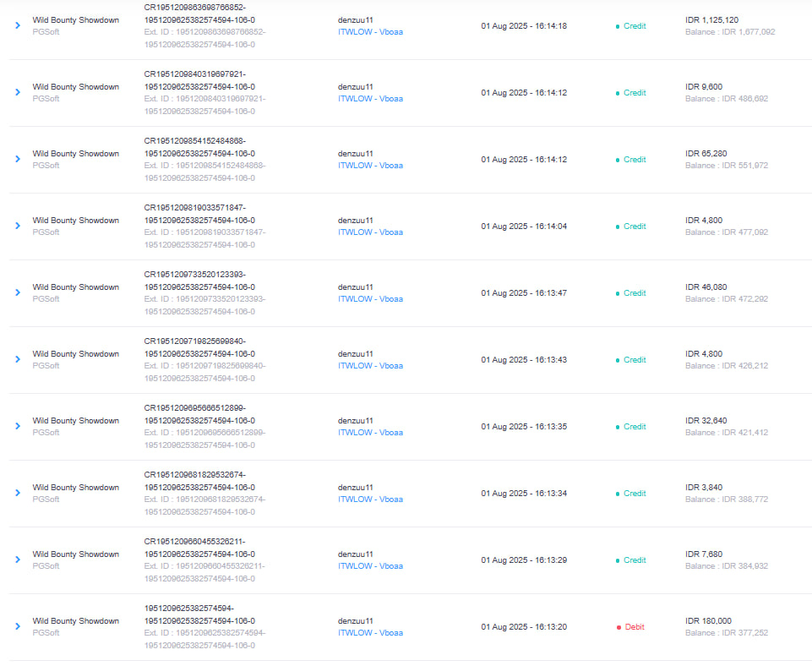Image resolution: width=812 pixels, height=666 pixels.
Task: Open ITWLOW - Vboaa link in 16:13:35 row
Action: [x=370, y=433]
